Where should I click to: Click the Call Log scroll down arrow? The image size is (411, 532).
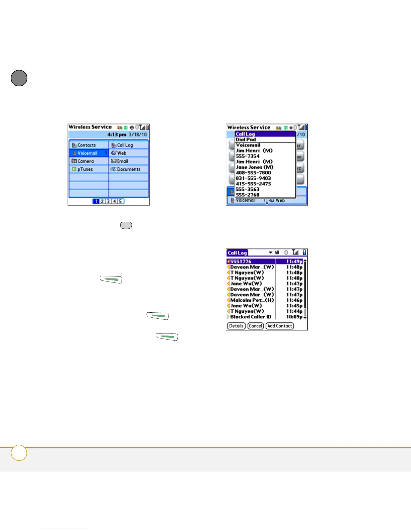[x=305, y=317]
